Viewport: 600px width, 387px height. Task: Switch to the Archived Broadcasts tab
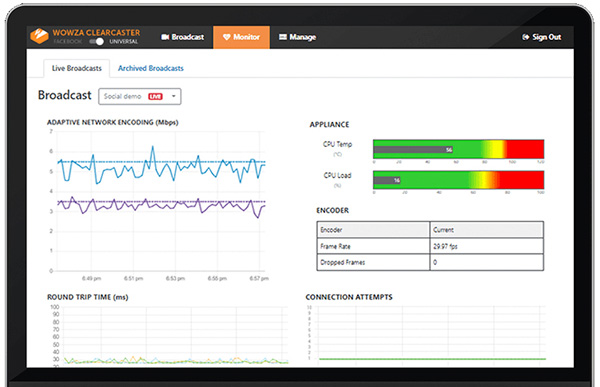pyautogui.click(x=150, y=68)
